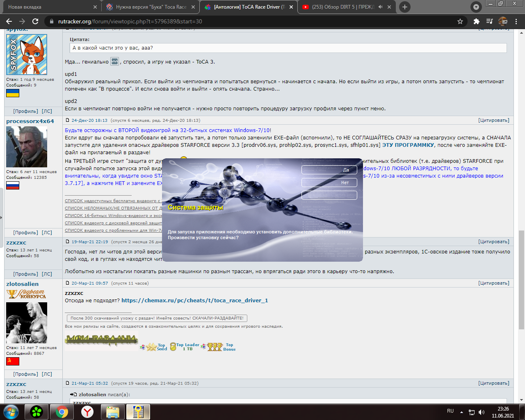
Task: Reload the rutracker page
Action: coord(35,21)
